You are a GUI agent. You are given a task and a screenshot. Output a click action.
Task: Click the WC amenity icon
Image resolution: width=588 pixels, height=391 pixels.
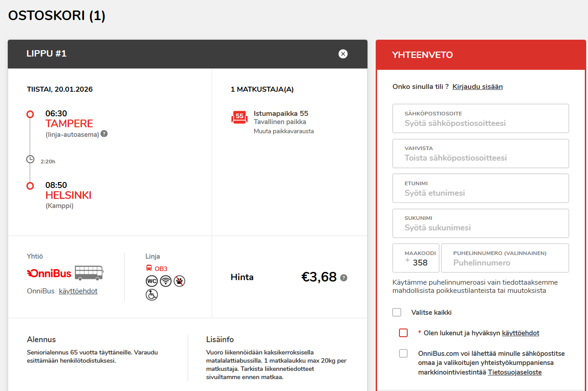(x=152, y=281)
